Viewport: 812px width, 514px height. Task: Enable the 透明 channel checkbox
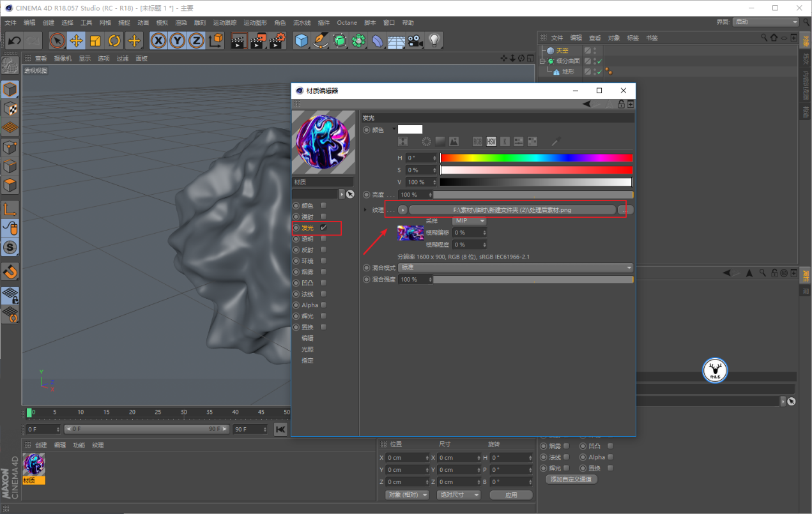click(x=324, y=239)
